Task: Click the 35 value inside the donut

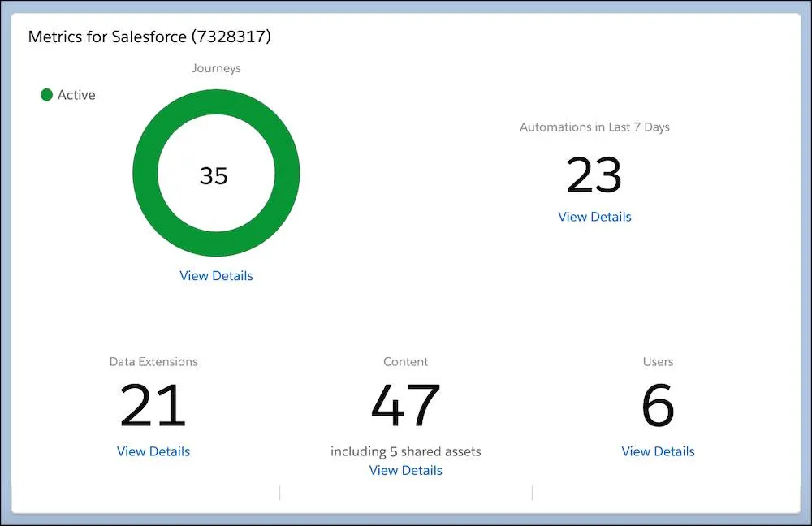Action: click(x=214, y=176)
